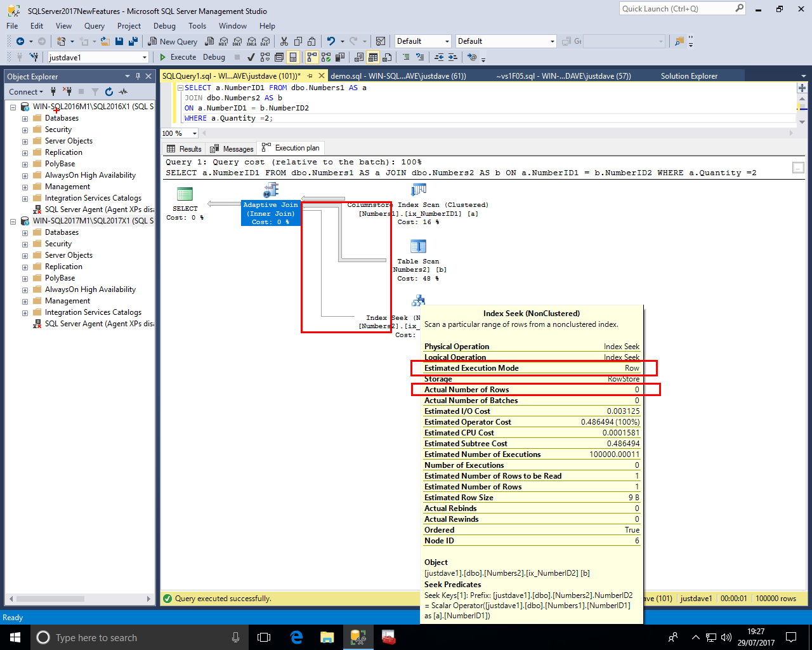Switch to the Messages tab
Screen dimensions: 812x650
tap(232, 149)
